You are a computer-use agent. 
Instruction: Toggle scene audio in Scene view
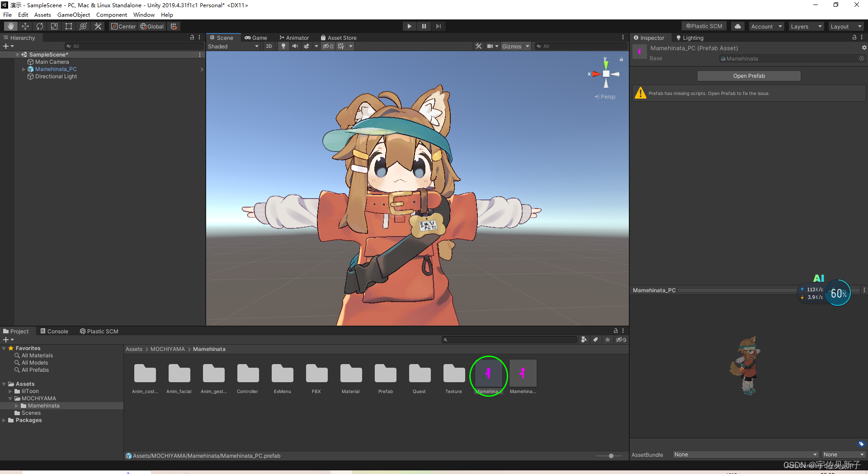coord(295,46)
